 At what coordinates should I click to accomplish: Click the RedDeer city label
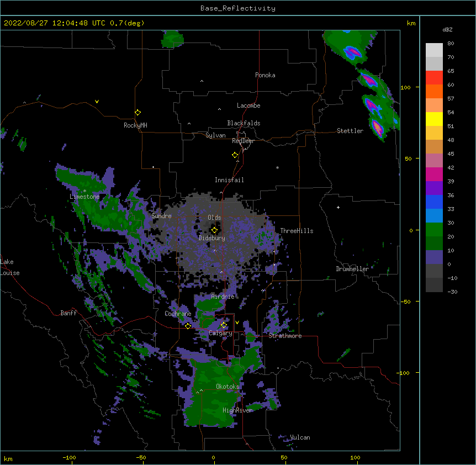pos(243,141)
